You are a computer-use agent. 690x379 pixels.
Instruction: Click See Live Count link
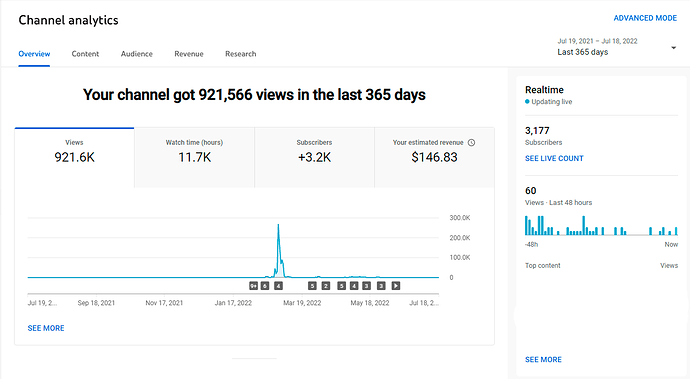(554, 158)
